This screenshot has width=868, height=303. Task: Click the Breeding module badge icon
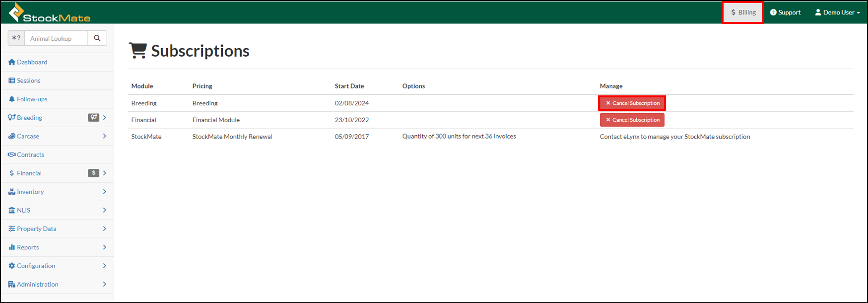tap(94, 117)
